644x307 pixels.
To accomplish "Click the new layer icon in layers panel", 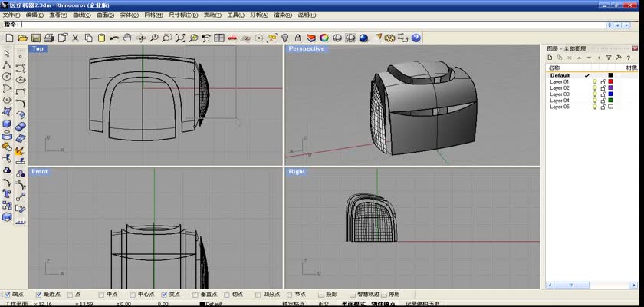I will tap(551, 58).
